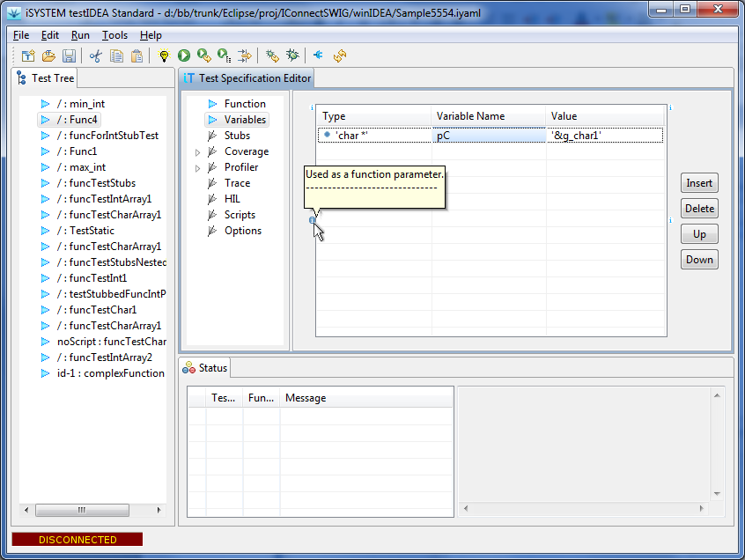This screenshot has height=560, width=745.
Task: Open the Profiler section
Action: tap(241, 167)
